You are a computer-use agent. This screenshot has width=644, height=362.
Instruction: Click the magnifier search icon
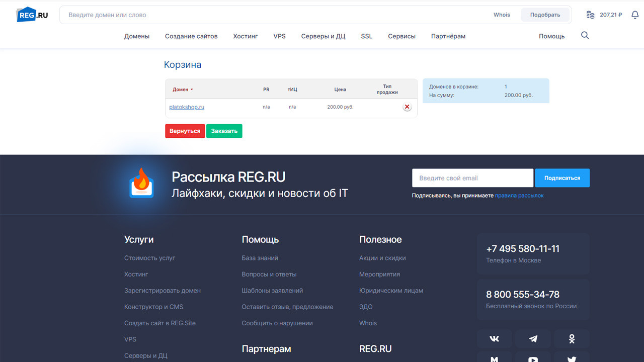(x=585, y=36)
